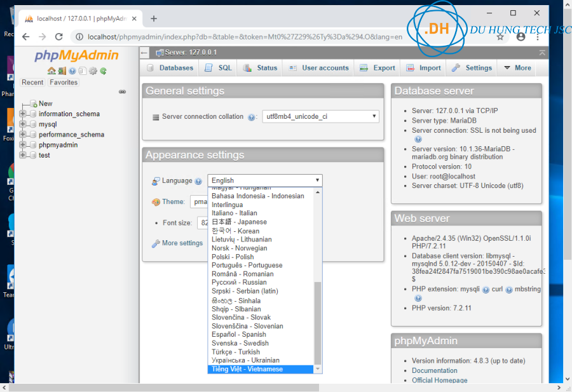This screenshot has height=392, width=572.
Task: Open the More dropdown in top menu
Action: [517, 68]
